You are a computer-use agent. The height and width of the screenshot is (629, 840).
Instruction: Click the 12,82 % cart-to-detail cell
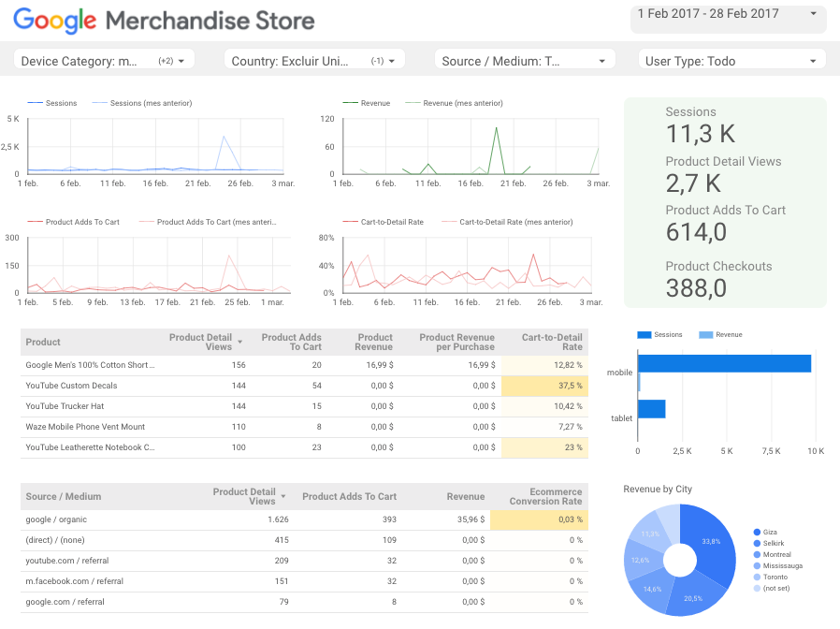pos(544,365)
